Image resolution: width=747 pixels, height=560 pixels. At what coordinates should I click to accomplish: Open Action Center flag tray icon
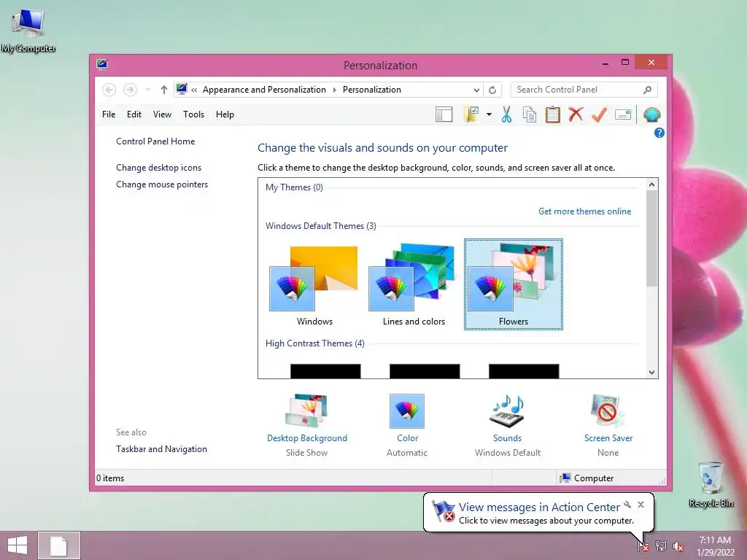tap(643, 546)
